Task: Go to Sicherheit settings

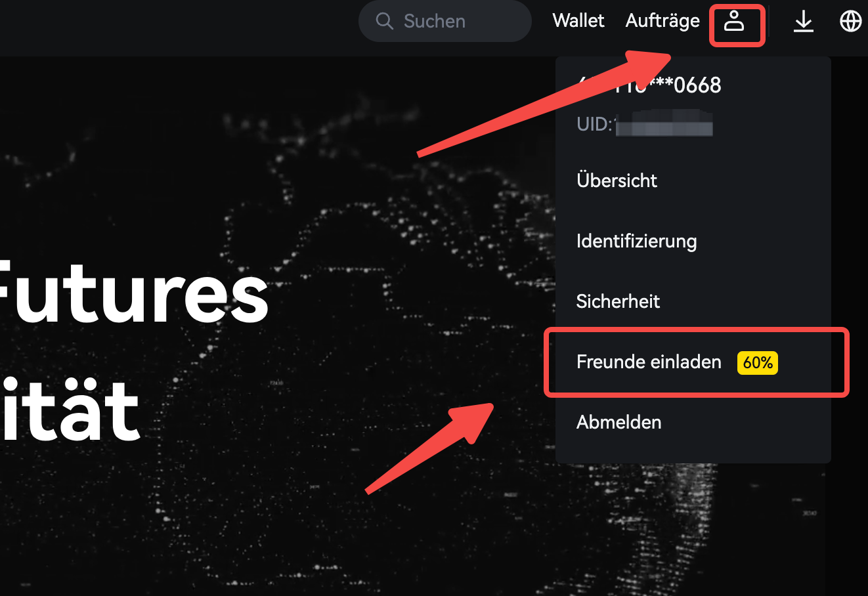Action: [618, 301]
